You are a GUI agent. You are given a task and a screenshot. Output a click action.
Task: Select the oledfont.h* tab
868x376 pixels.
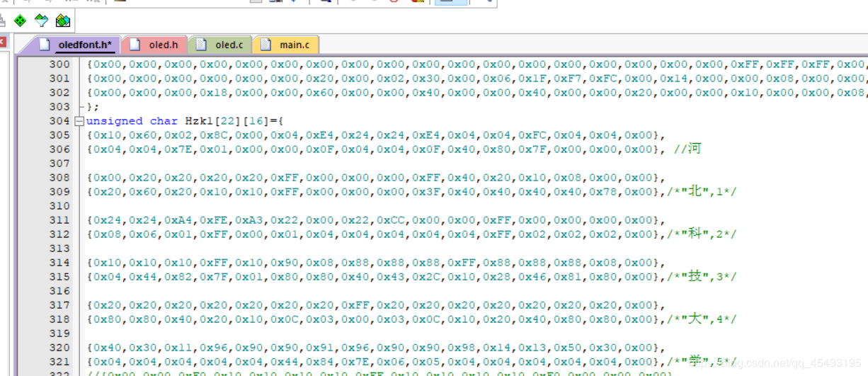84,45
